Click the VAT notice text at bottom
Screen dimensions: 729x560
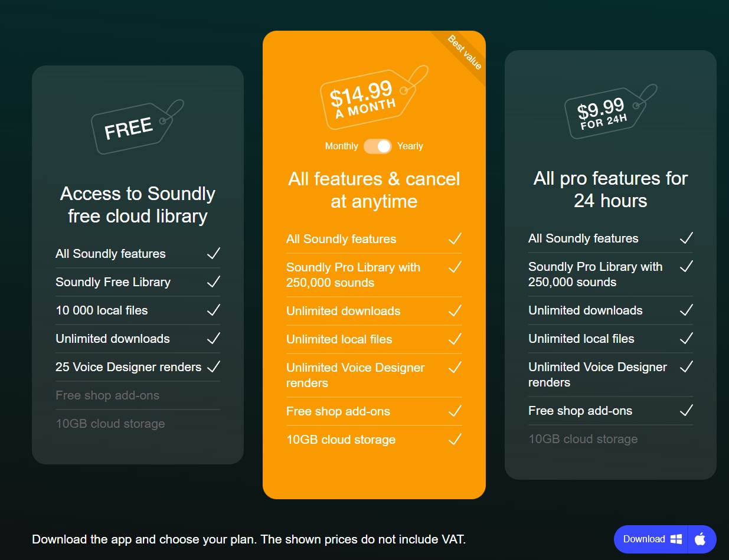pyautogui.click(x=249, y=539)
